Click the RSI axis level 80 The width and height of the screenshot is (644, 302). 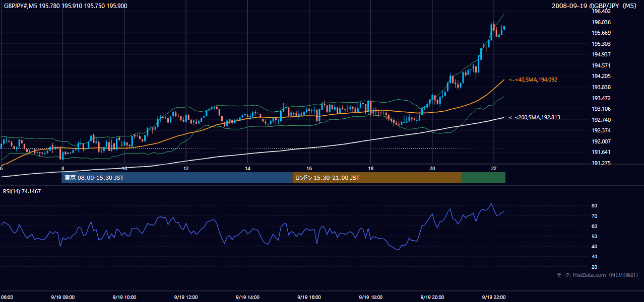(595, 206)
